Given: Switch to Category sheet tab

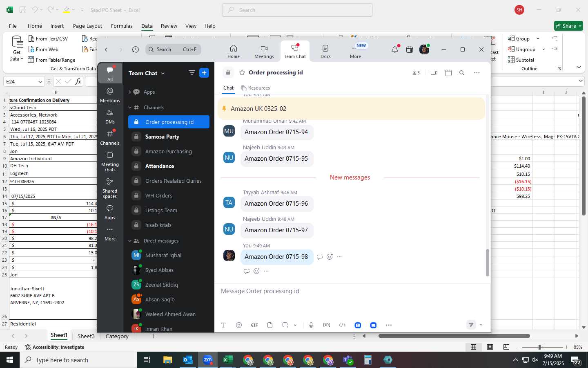Looking at the screenshot, I should click(x=117, y=336).
